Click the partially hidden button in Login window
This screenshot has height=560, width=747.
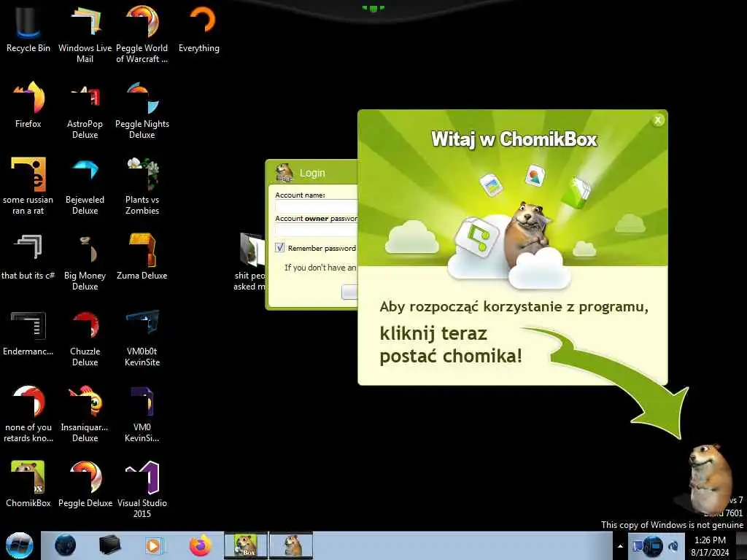pyautogui.click(x=349, y=292)
